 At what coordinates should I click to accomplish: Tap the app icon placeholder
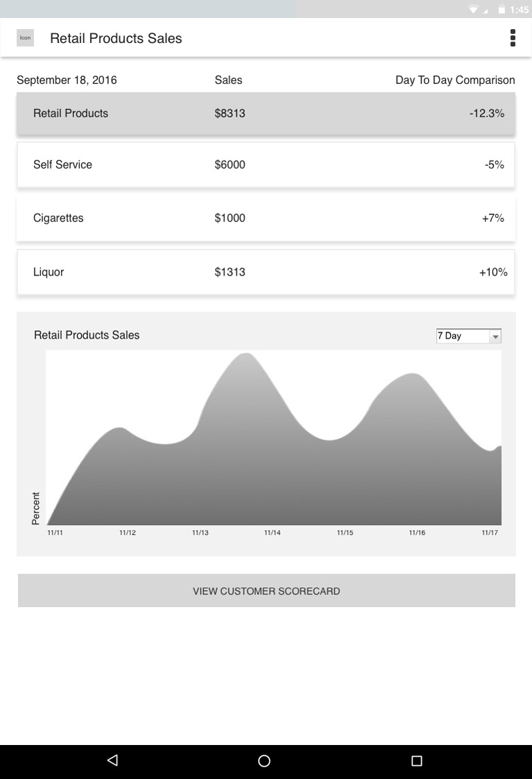(26, 37)
